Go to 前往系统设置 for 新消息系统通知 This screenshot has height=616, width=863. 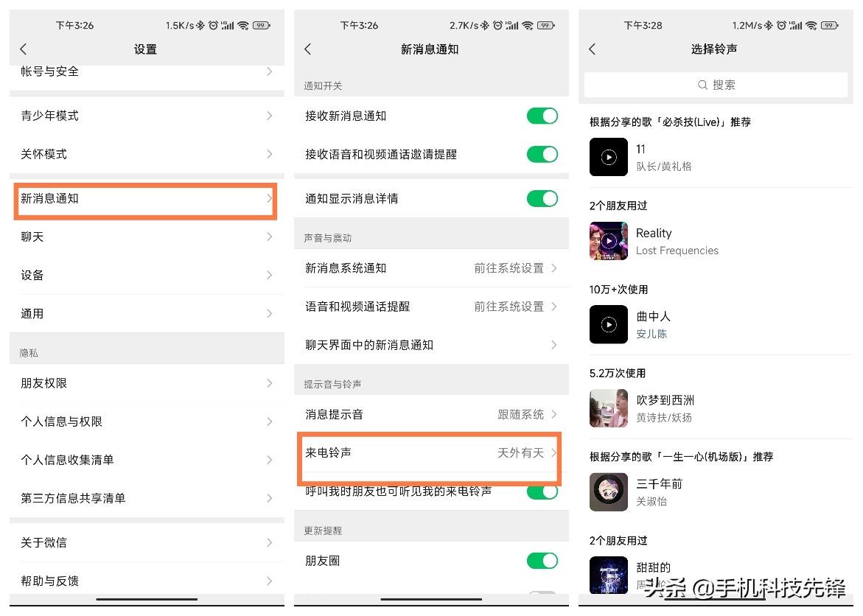click(x=515, y=268)
